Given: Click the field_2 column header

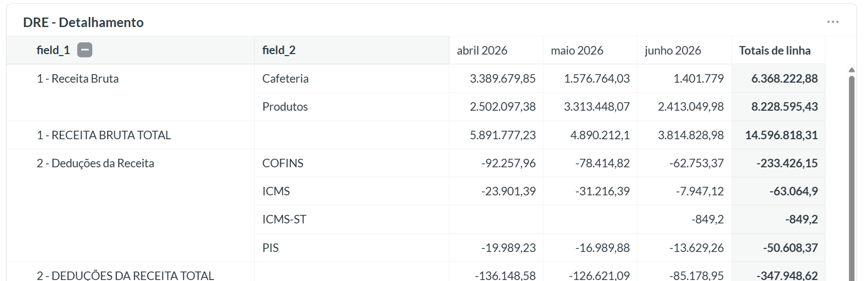Looking at the screenshot, I should [x=279, y=50].
